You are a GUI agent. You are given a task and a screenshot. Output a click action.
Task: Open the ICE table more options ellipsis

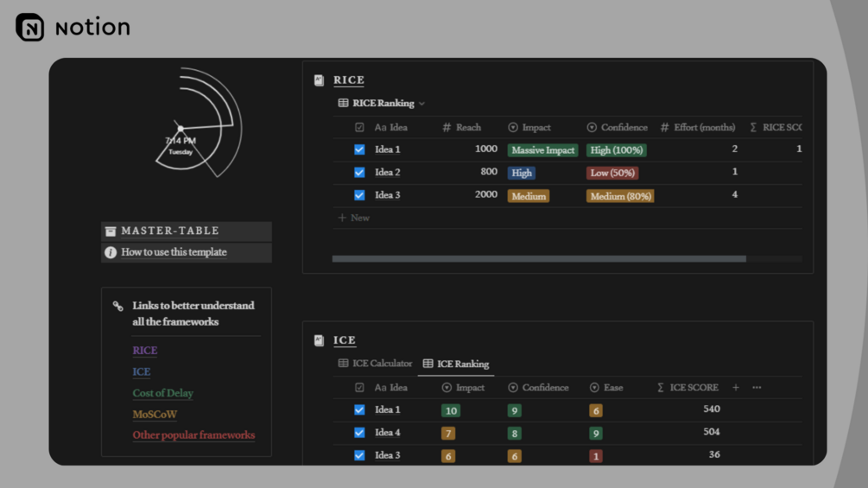[757, 387]
